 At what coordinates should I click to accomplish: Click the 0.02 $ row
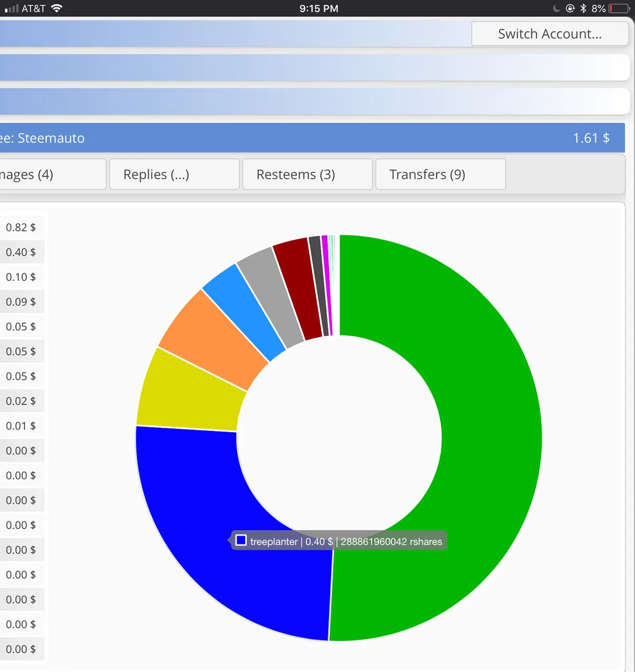[x=22, y=401]
